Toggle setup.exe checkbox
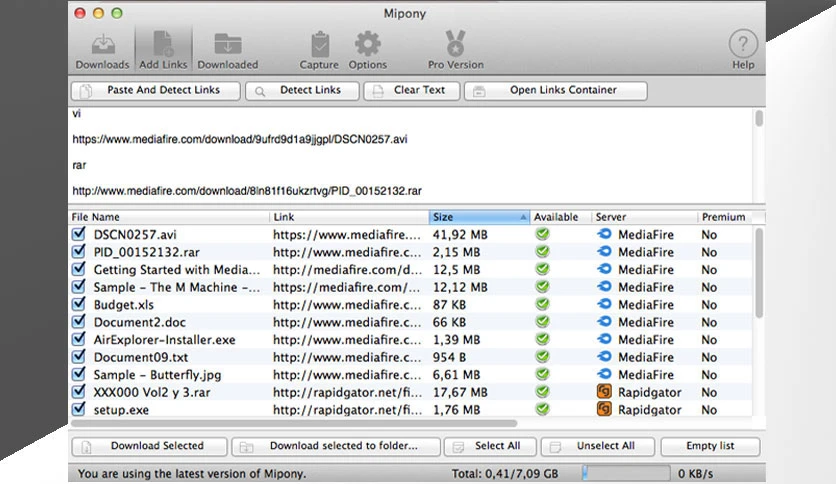 pyautogui.click(x=79, y=409)
